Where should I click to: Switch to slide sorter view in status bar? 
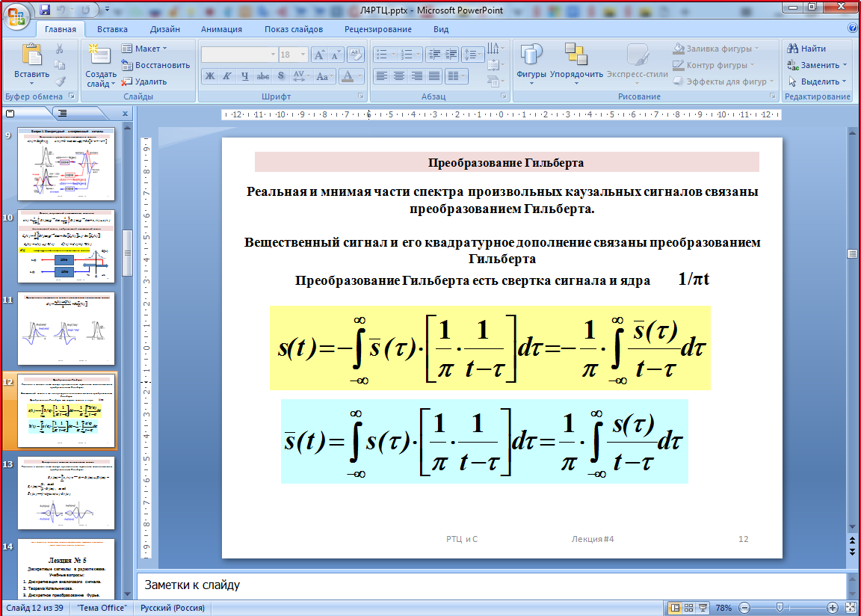(x=689, y=608)
